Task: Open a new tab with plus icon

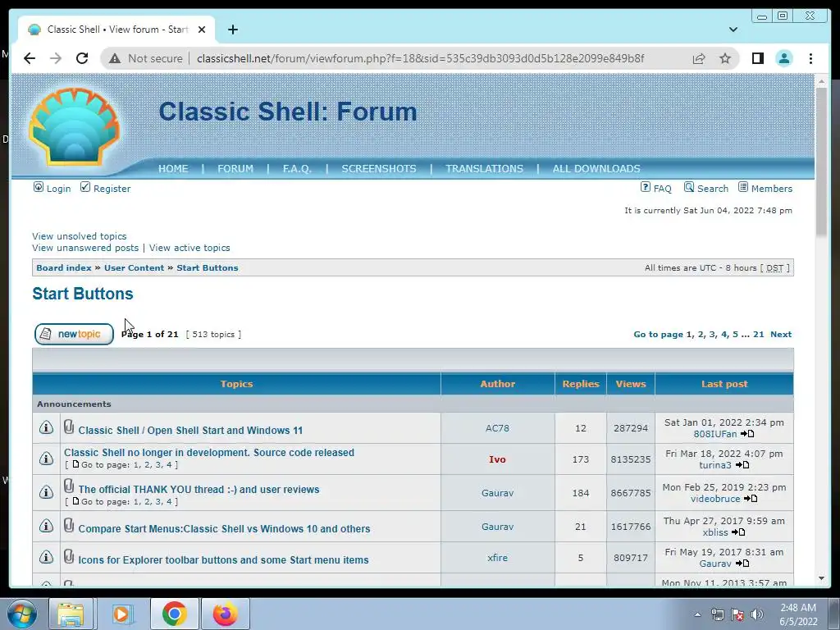Action: (232, 30)
